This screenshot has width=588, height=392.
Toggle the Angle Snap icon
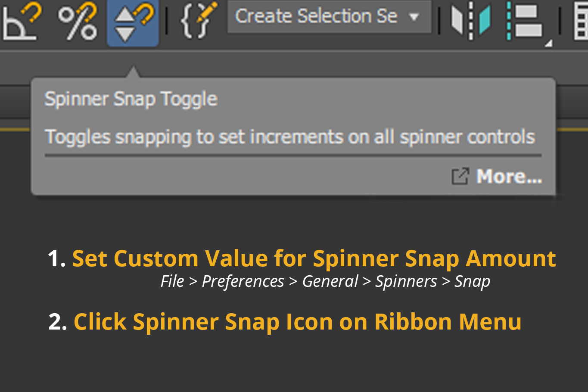(21, 22)
